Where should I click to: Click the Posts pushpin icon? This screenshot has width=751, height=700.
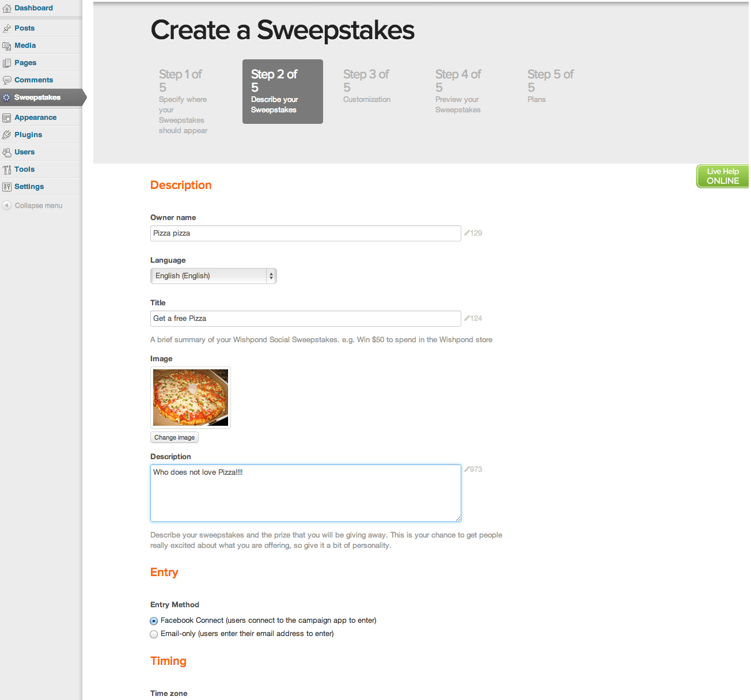(x=7, y=28)
